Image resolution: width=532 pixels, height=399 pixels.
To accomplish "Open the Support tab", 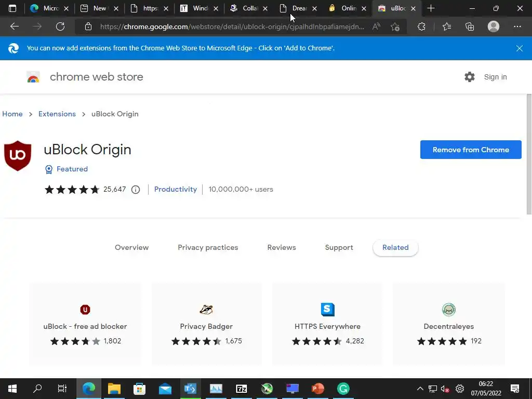I will coord(339,247).
